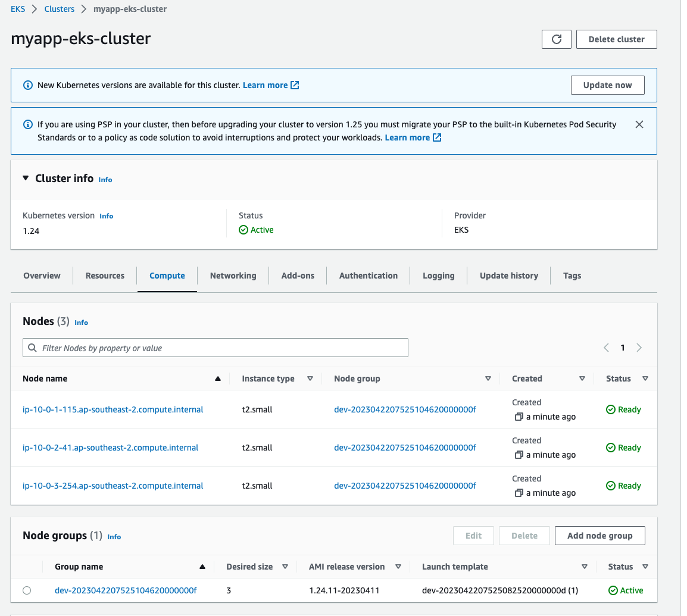
Task: Sort node groups by Group name arrow
Action: click(x=202, y=567)
